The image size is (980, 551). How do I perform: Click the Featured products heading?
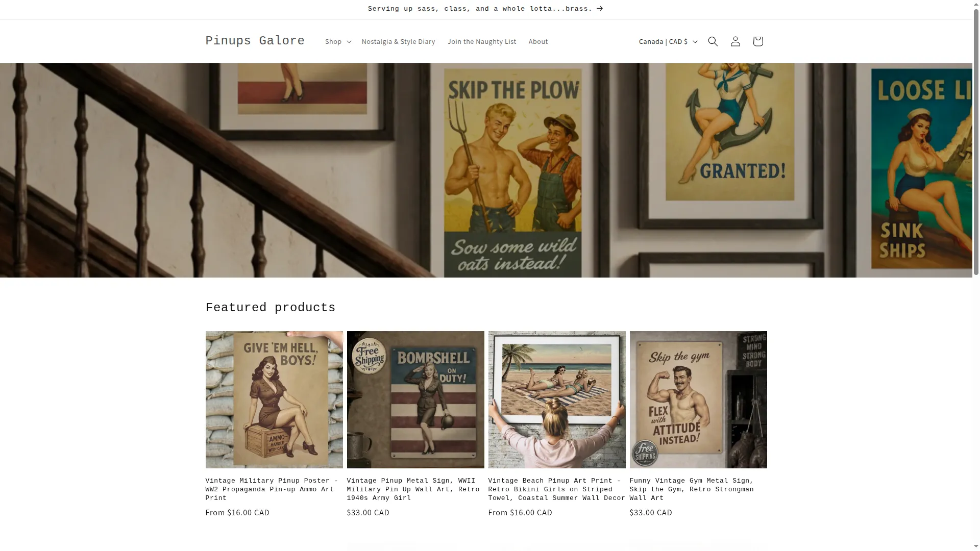271,308
